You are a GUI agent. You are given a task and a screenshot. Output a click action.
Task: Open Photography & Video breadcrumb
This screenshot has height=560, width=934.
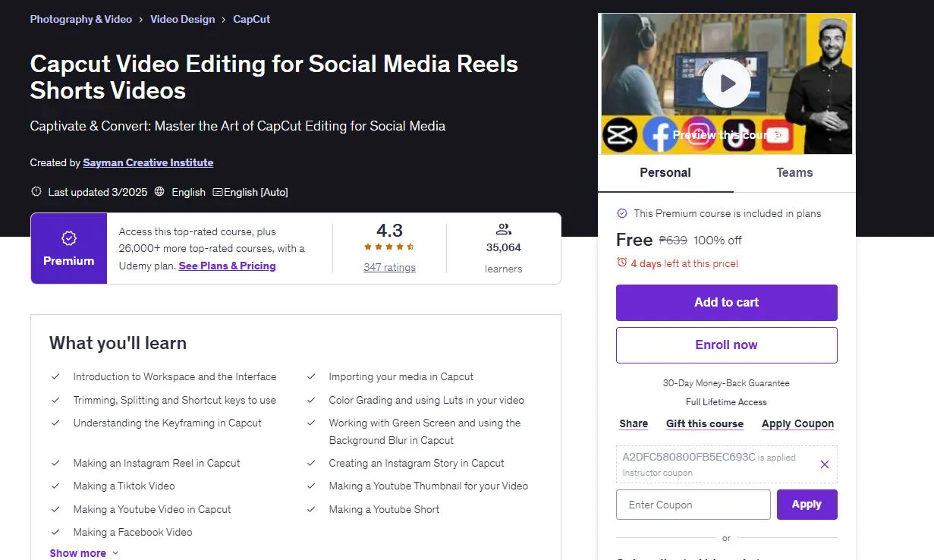click(x=81, y=19)
